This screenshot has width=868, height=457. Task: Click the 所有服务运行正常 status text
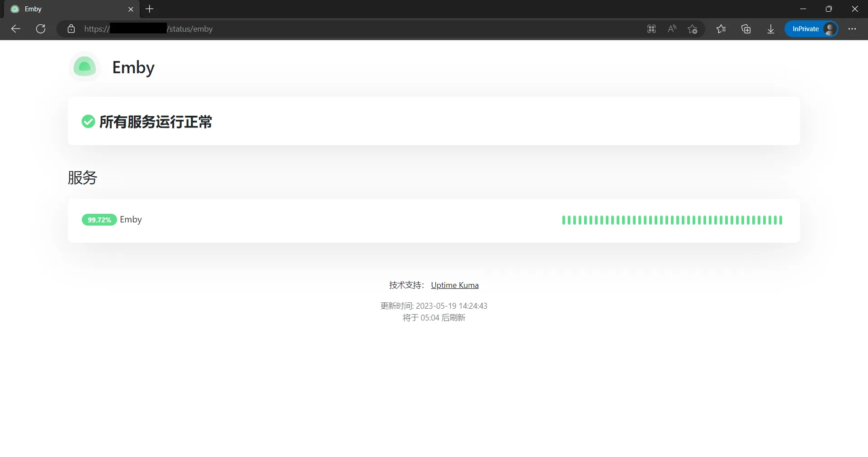[156, 122]
